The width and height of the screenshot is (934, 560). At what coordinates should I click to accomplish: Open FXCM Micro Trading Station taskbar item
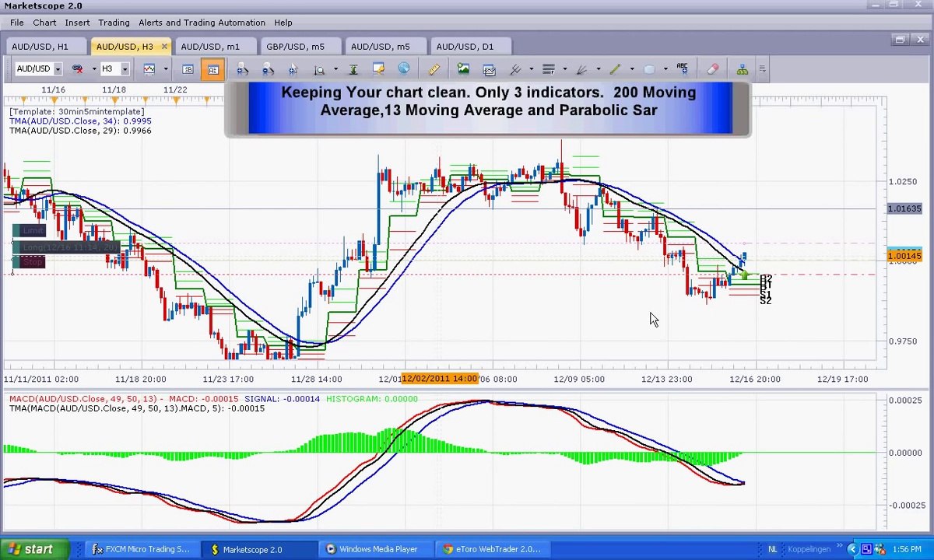pyautogui.click(x=141, y=549)
